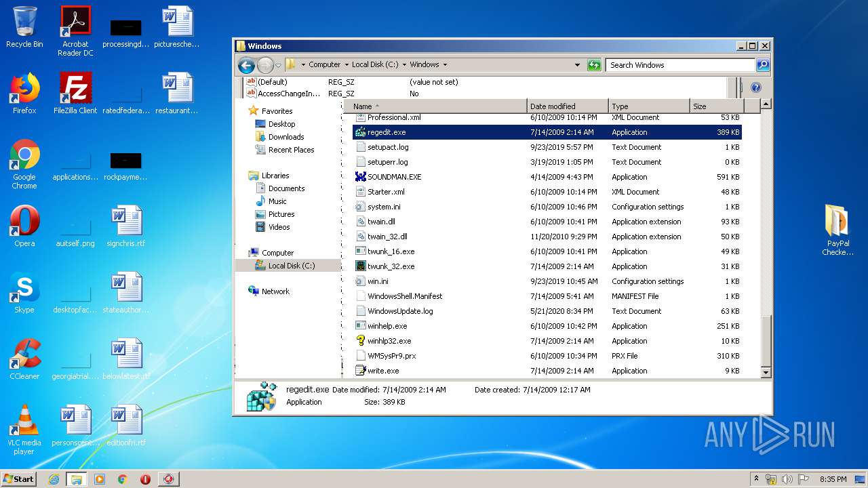Click the file list scroll up arrow
The image size is (868, 488).
766,104
